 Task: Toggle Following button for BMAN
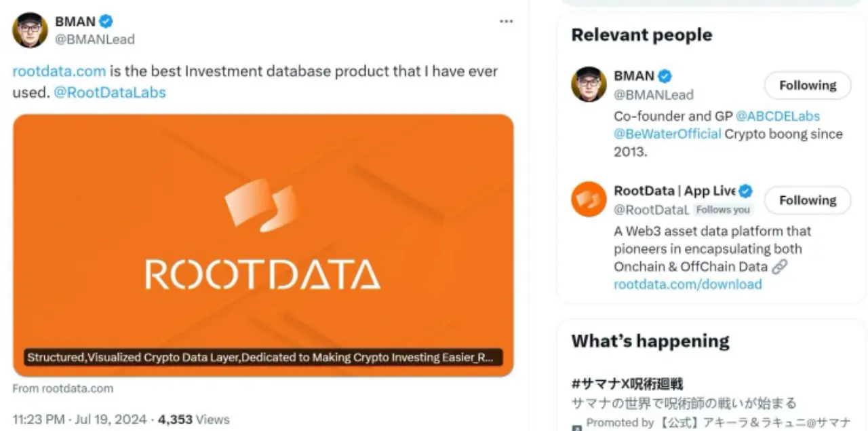807,86
